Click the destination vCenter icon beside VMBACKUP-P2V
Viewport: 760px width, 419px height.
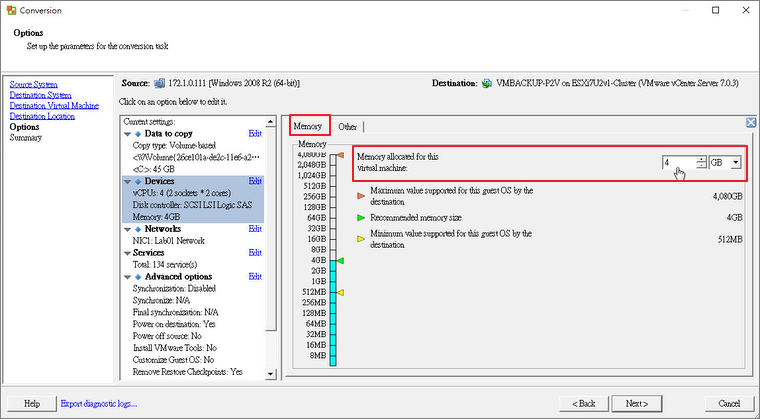pos(487,83)
